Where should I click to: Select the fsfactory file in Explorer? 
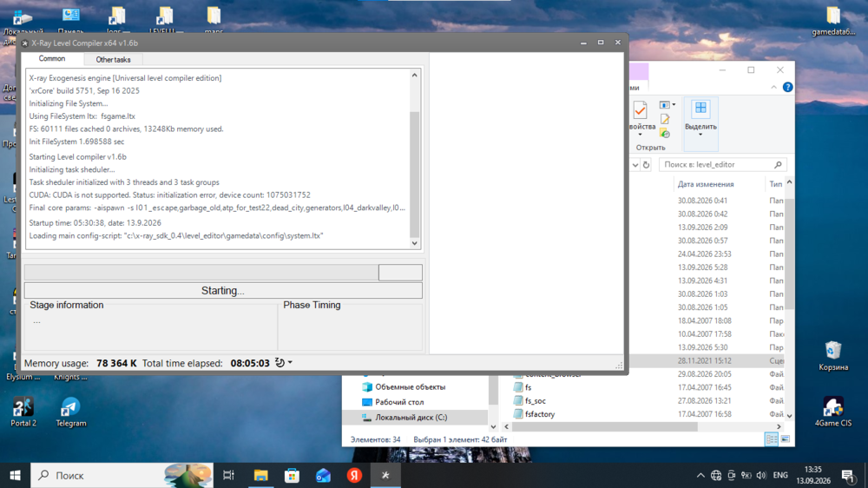tap(540, 414)
